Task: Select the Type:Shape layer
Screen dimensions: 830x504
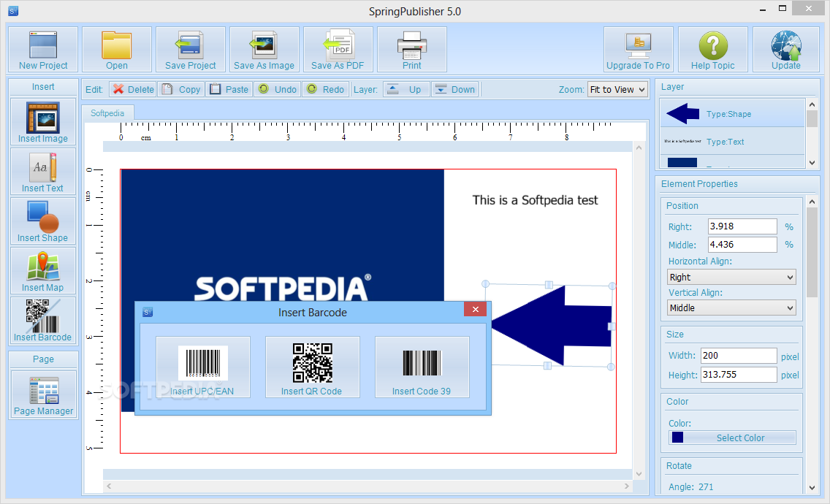Action: [x=732, y=113]
